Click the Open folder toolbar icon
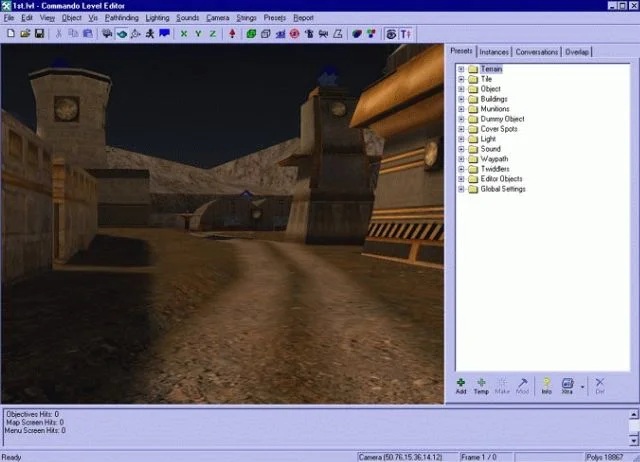Screen dimensions: 640x462 pos(25,33)
